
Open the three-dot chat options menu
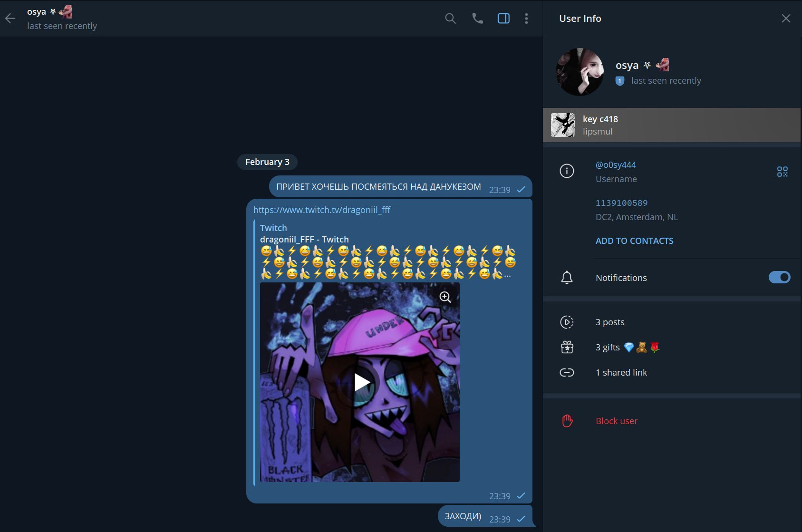coord(526,19)
